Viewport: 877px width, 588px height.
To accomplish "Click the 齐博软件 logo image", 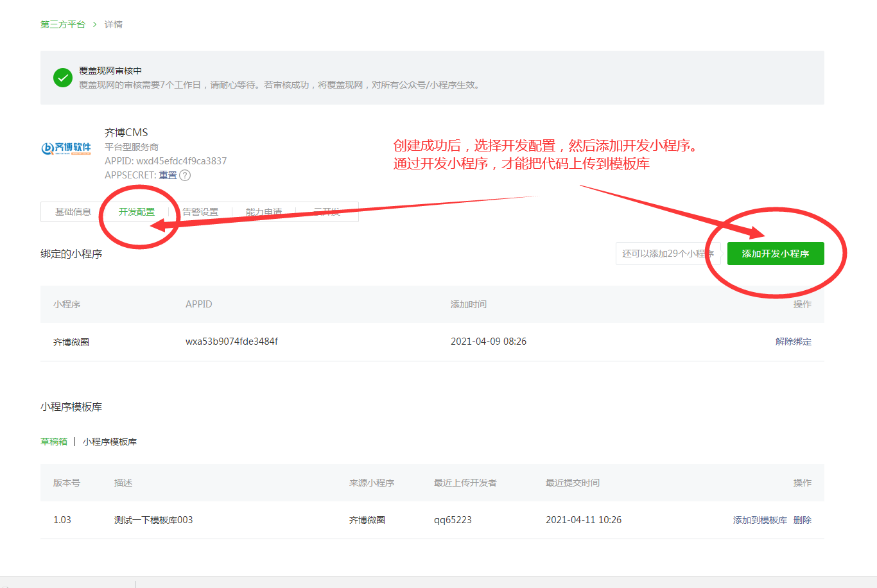I will tap(66, 148).
